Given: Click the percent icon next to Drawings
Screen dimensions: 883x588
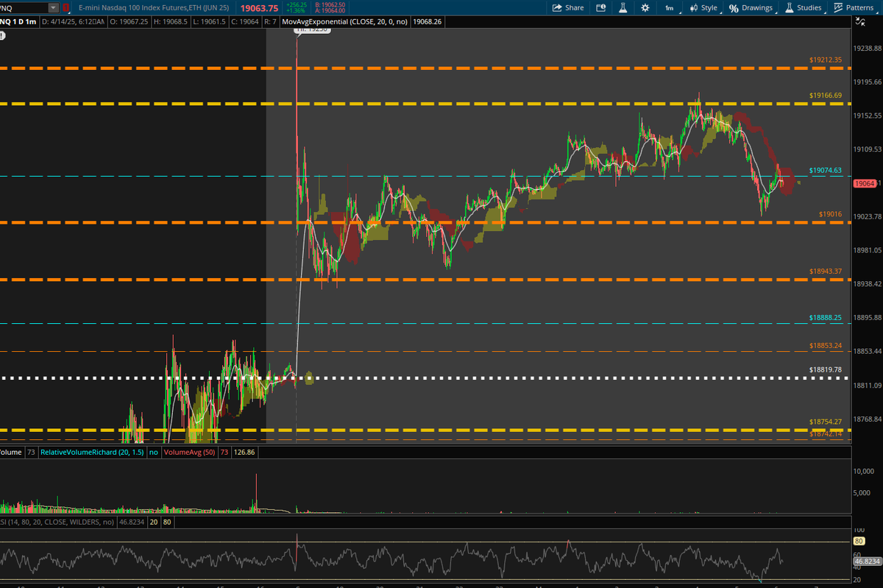Looking at the screenshot, I should tap(734, 7).
